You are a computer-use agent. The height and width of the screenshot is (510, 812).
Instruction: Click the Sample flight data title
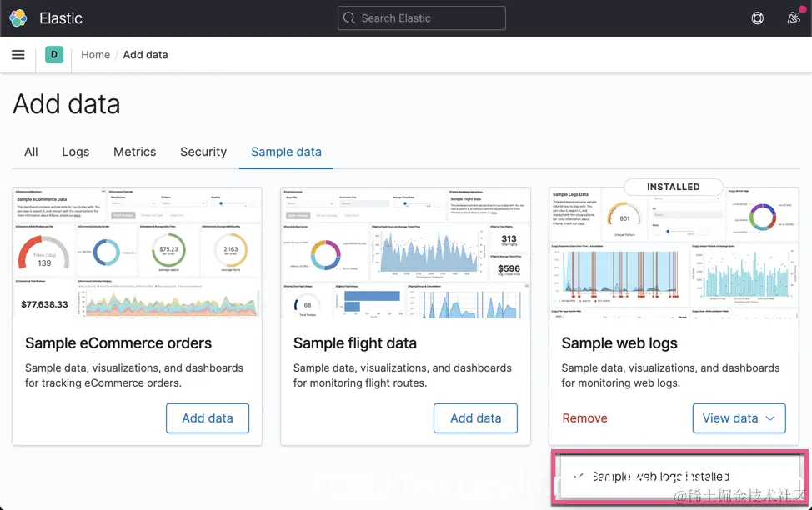[x=355, y=343]
